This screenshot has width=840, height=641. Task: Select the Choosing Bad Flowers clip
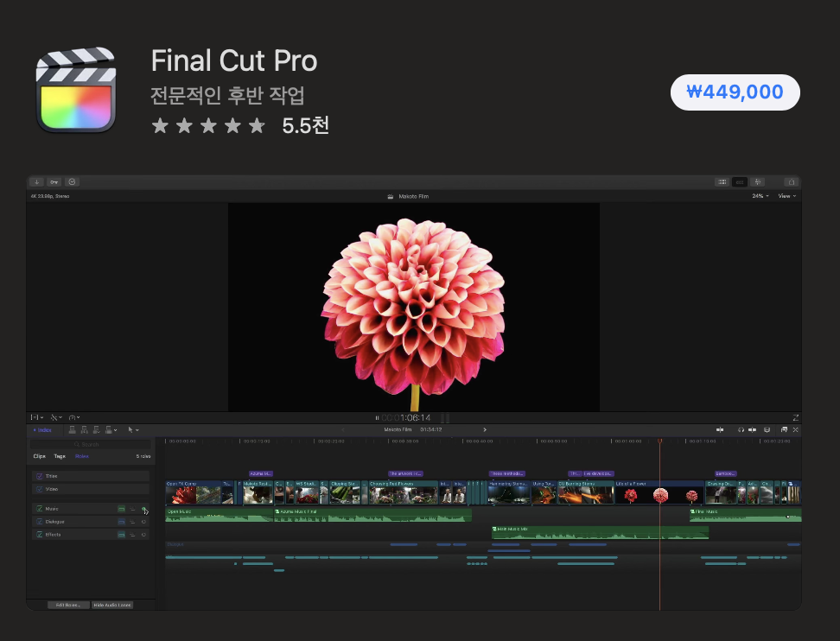tap(404, 492)
